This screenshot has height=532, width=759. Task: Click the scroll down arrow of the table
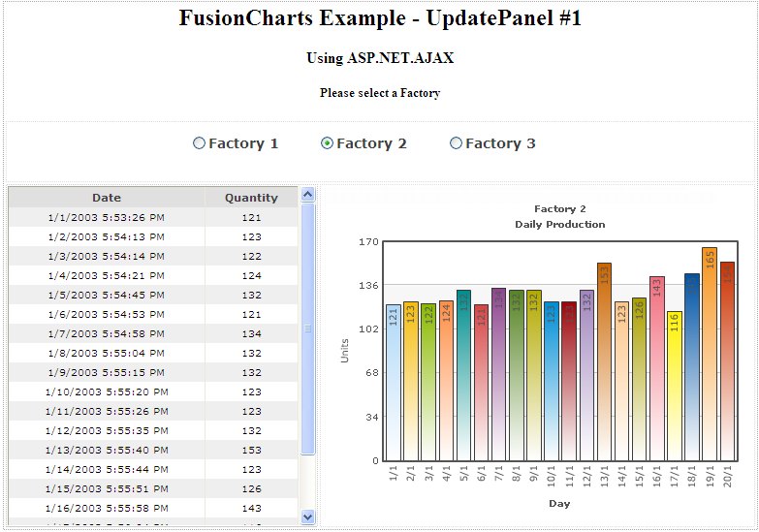point(308,516)
